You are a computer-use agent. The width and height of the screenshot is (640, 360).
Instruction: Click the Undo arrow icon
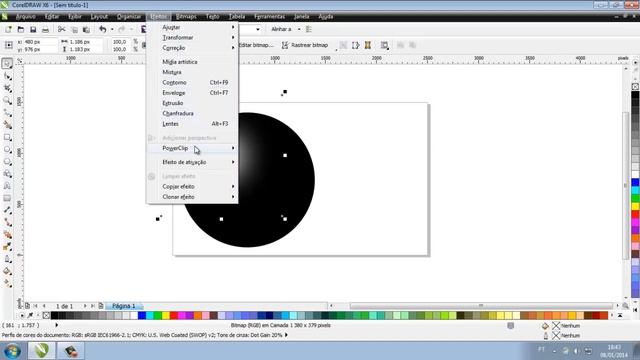pos(102,29)
